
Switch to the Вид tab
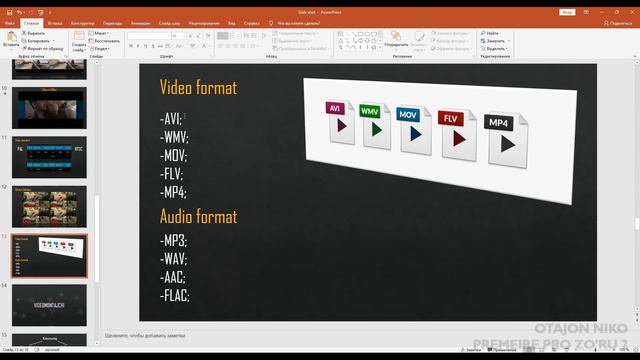click(x=231, y=23)
